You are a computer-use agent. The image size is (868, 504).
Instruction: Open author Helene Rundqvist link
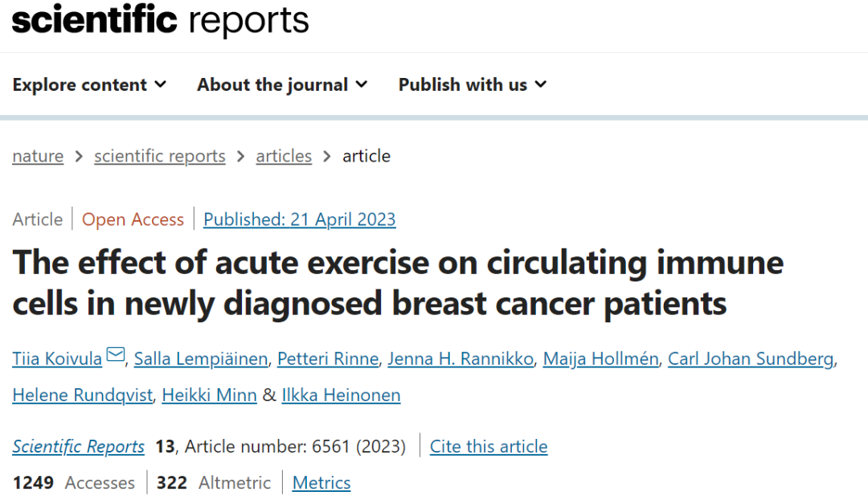click(82, 395)
